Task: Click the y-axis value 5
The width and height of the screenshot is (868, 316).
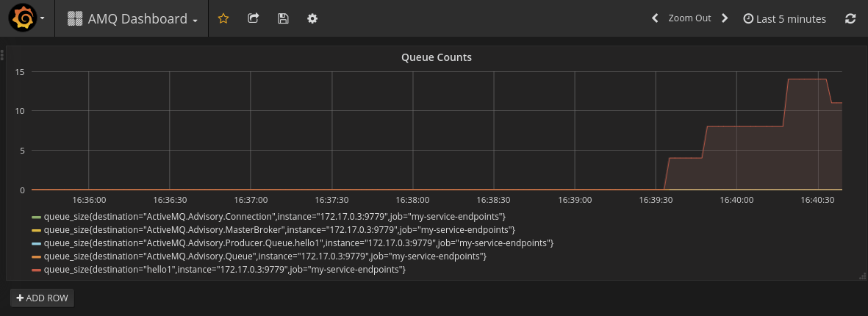Action: click(23, 150)
